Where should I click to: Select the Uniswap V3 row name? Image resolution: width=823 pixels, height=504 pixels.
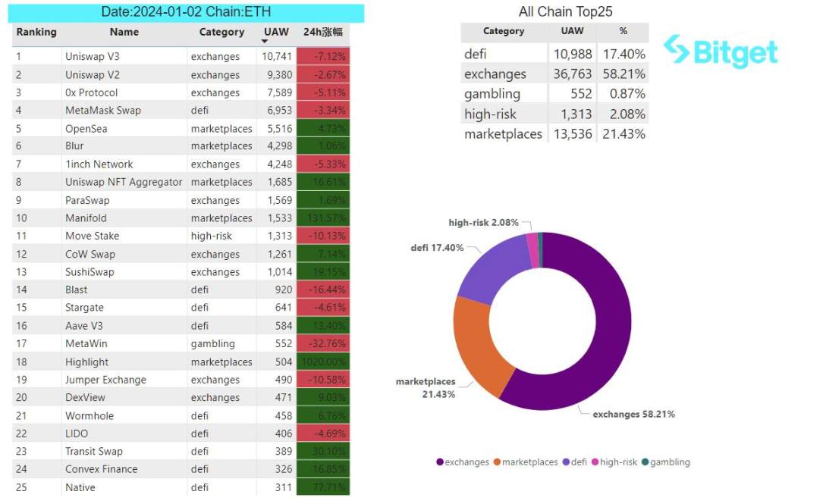click(x=93, y=57)
